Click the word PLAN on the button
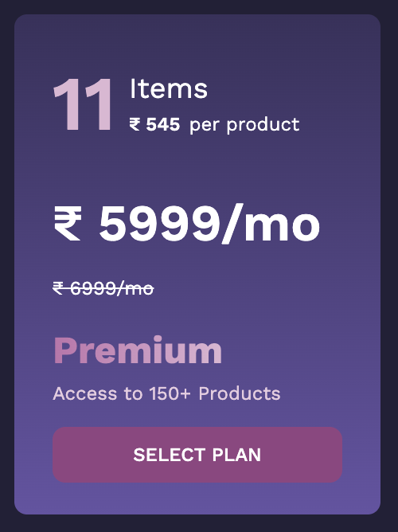398x532 pixels. point(236,455)
